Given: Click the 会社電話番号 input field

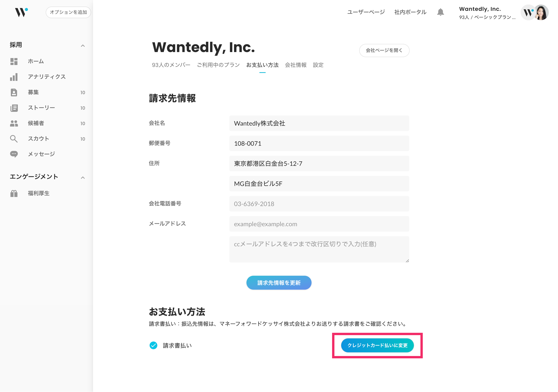Looking at the screenshot, I should coord(319,204).
